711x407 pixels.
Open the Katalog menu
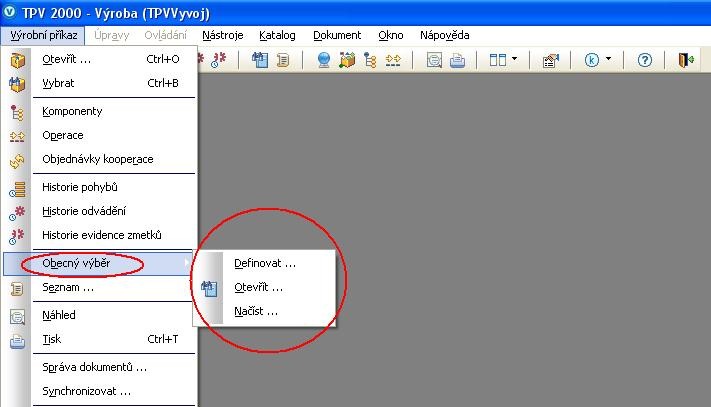(x=277, y=35)
